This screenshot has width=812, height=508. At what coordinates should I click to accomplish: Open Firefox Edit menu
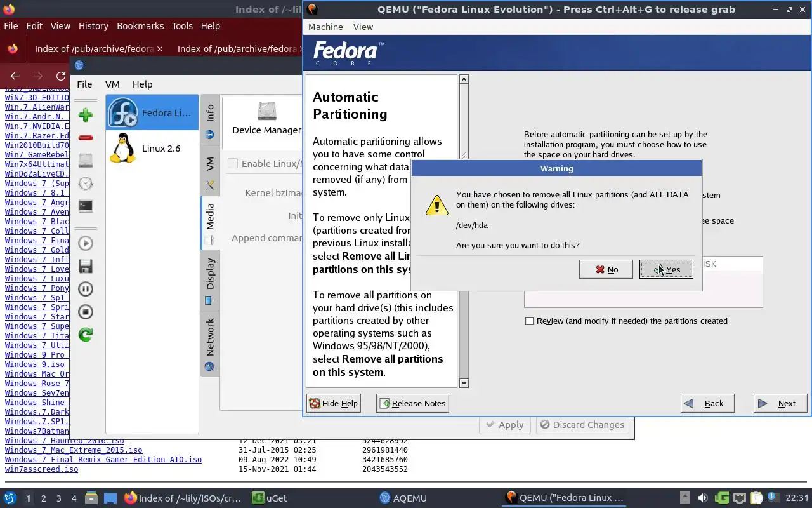pyautogui.click(x=34, y=26)
